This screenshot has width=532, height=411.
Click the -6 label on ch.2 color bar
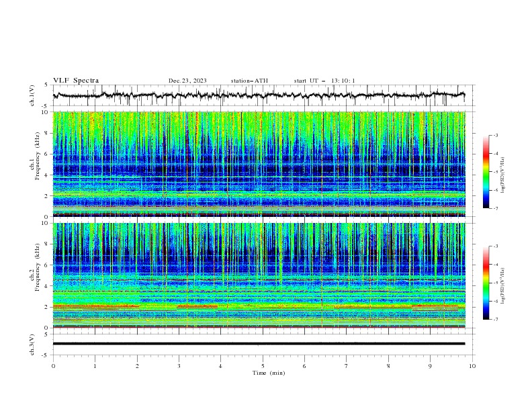[496, 301]
